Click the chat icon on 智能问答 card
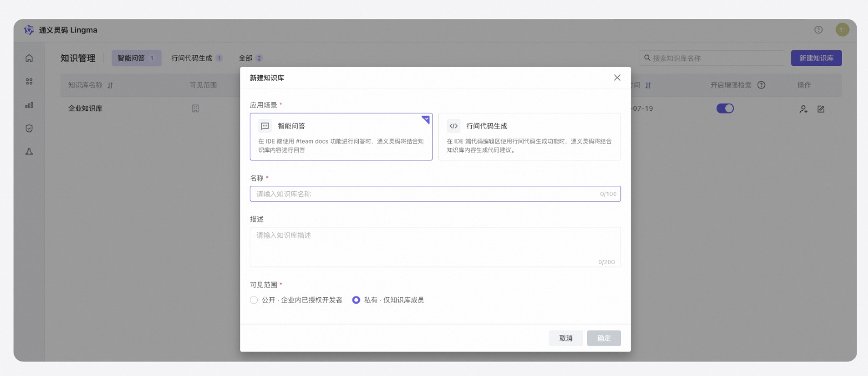Image resolution: width=868 pixels, height=376 pixels. (x=265, y=126)
